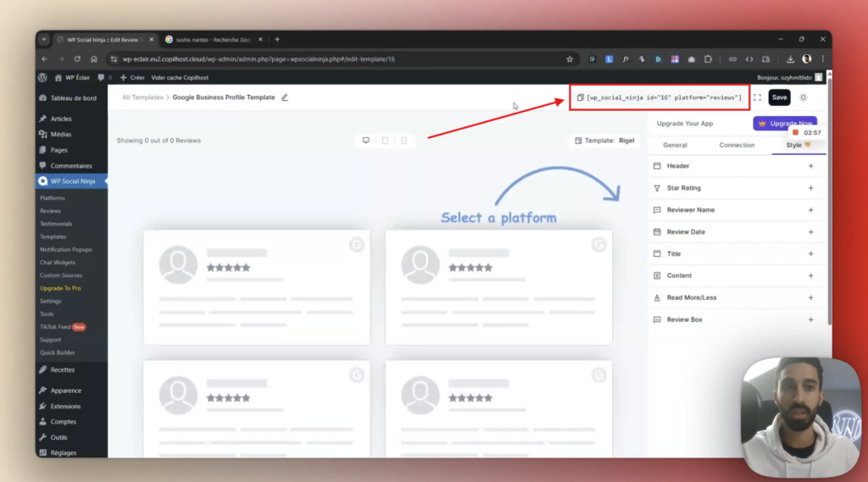Switch to mobile preview view

[x=403, y=141]
